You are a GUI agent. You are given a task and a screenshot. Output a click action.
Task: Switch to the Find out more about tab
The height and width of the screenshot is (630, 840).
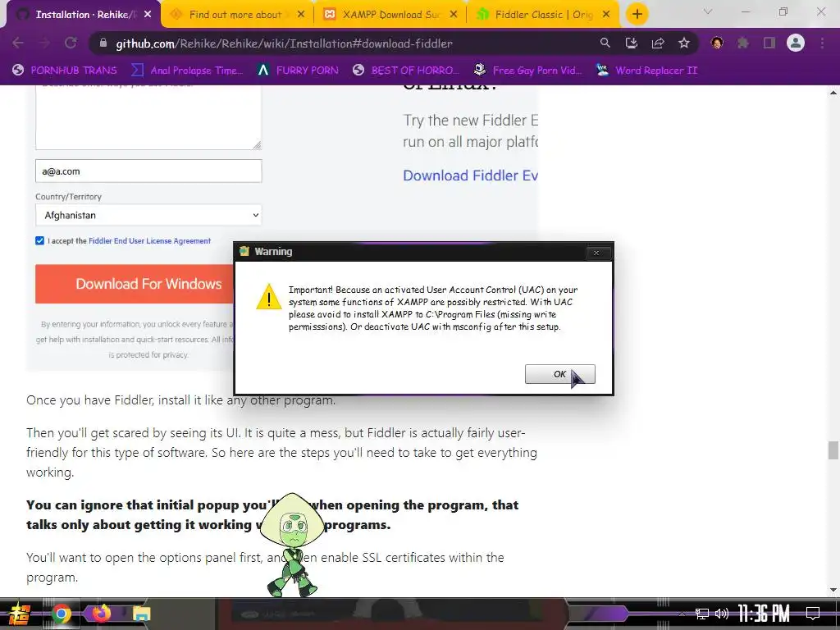pyautogui.click(x=235, y=15)
